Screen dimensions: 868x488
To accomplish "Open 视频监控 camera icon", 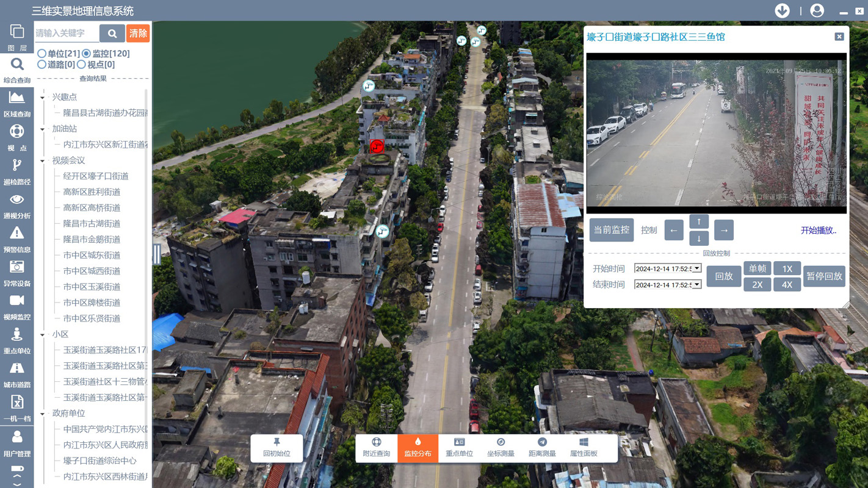I will pyautogui.click(x=16, y=307).
